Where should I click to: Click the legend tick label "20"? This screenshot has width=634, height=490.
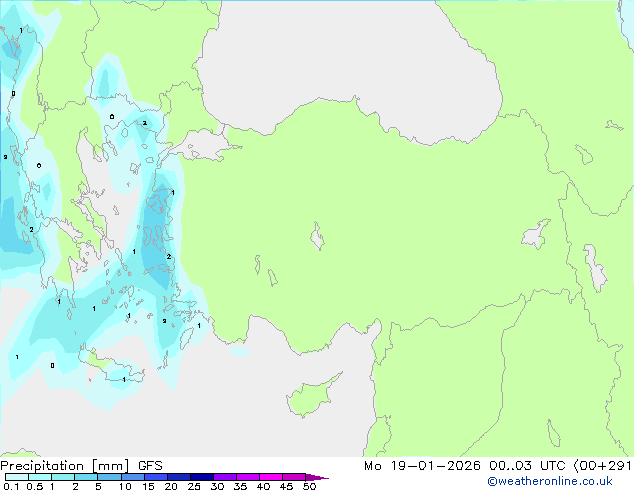(x=171, y=486)
